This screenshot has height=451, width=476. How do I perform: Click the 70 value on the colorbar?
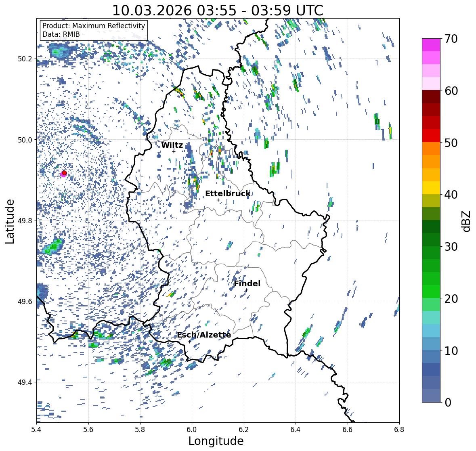coord(451,39)
